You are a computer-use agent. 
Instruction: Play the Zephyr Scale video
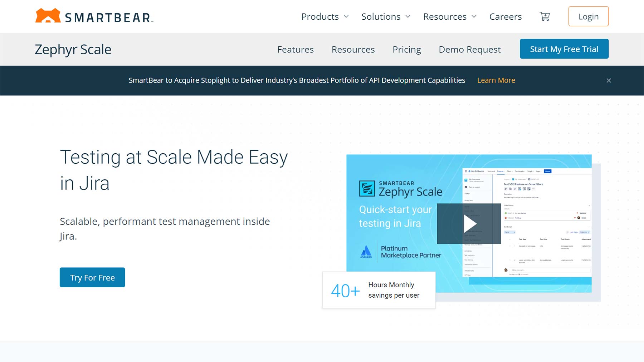[x=469, y=224]
